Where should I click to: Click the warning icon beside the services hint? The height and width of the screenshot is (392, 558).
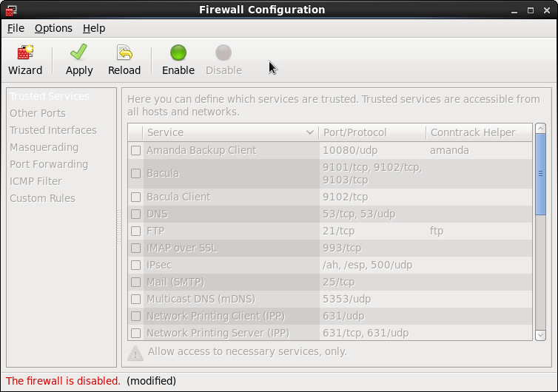[x=135, y=353]
